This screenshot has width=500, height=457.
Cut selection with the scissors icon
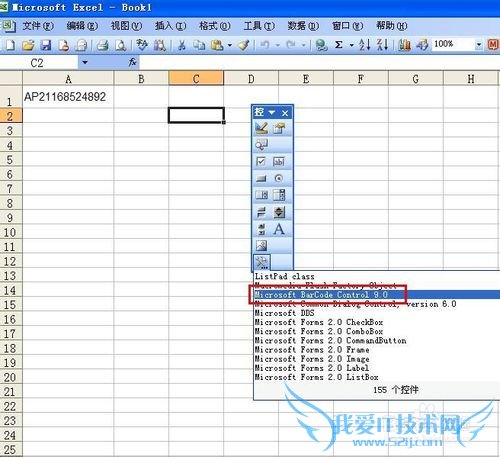pyautogui.click(x=181, y=45)
